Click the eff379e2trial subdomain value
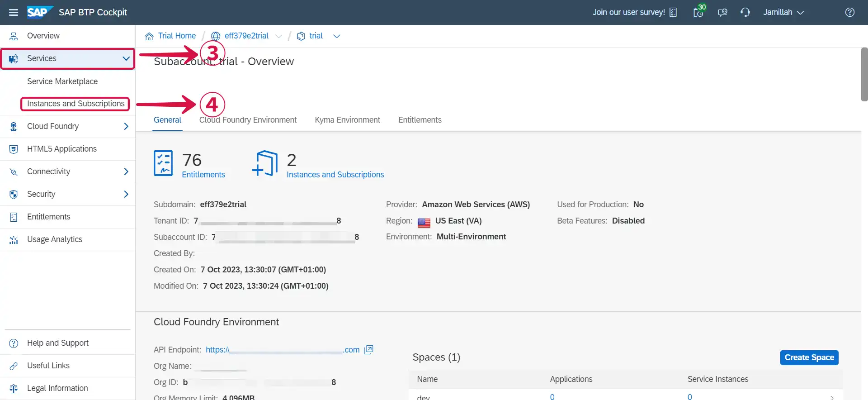868x400 pixels. tap(223, 205)
